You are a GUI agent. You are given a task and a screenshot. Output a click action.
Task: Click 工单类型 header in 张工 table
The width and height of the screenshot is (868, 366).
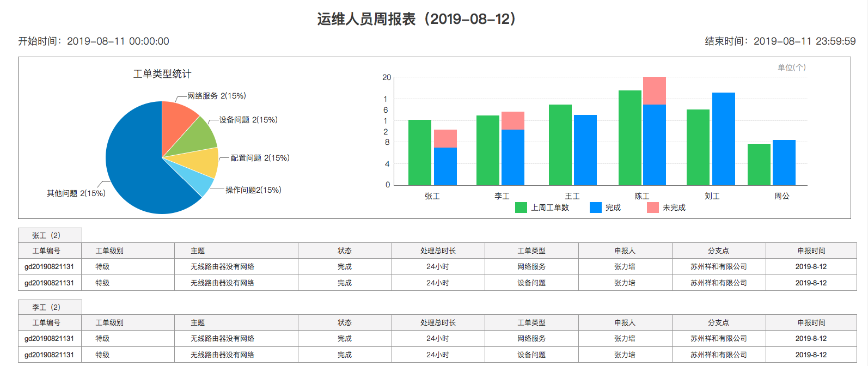pyautogui.click(x=531, y=251)
